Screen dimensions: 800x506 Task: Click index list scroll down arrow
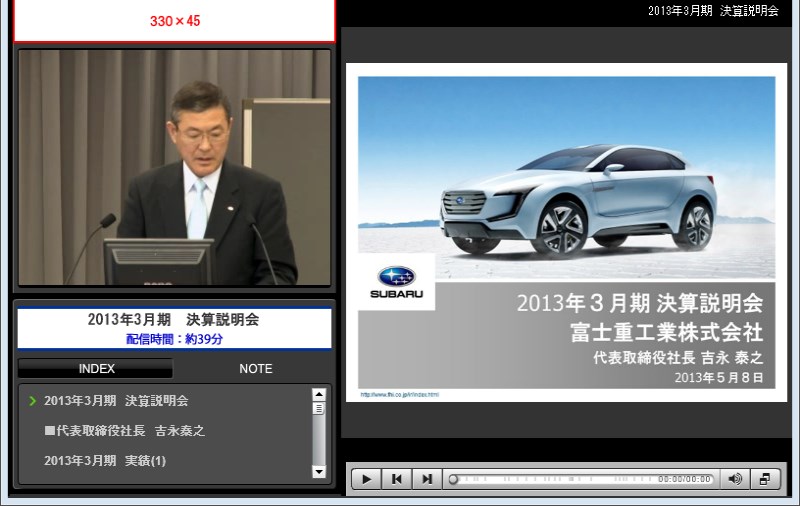(x=319, y=472)
